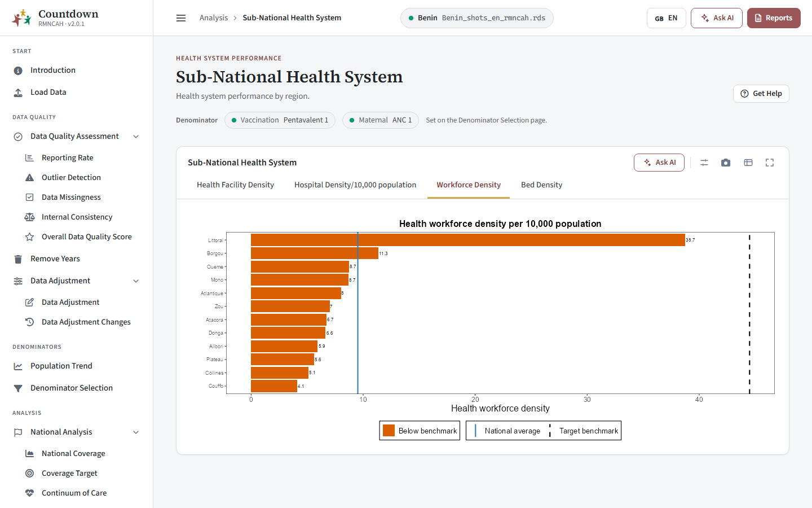Viewport: 812px width, 508px height.
Task: Download chart image with camera icon
Action: point(726,163)
